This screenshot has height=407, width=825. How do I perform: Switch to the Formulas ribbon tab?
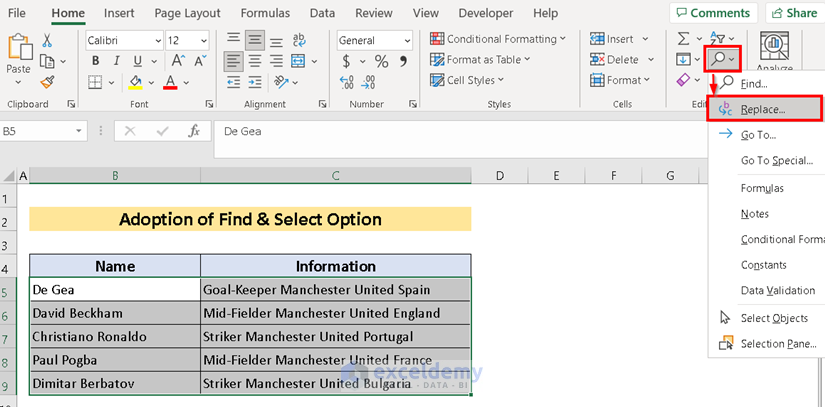264,13
